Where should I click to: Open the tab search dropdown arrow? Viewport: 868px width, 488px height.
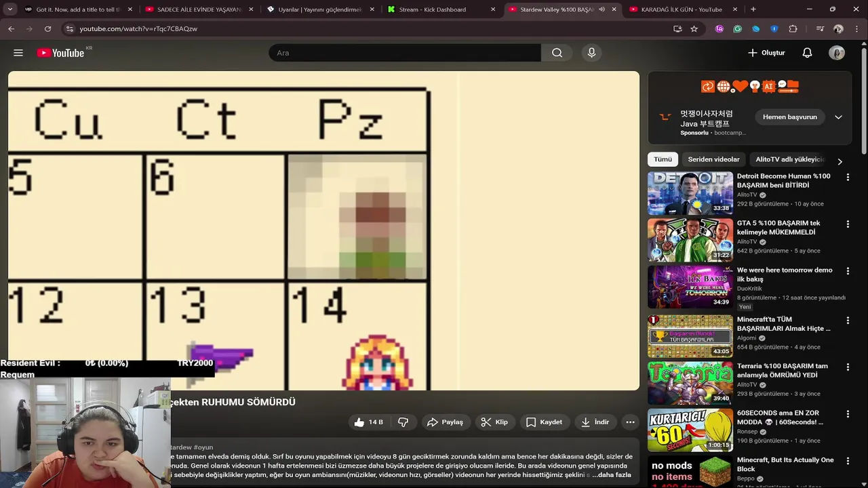(x=10, y=9)
